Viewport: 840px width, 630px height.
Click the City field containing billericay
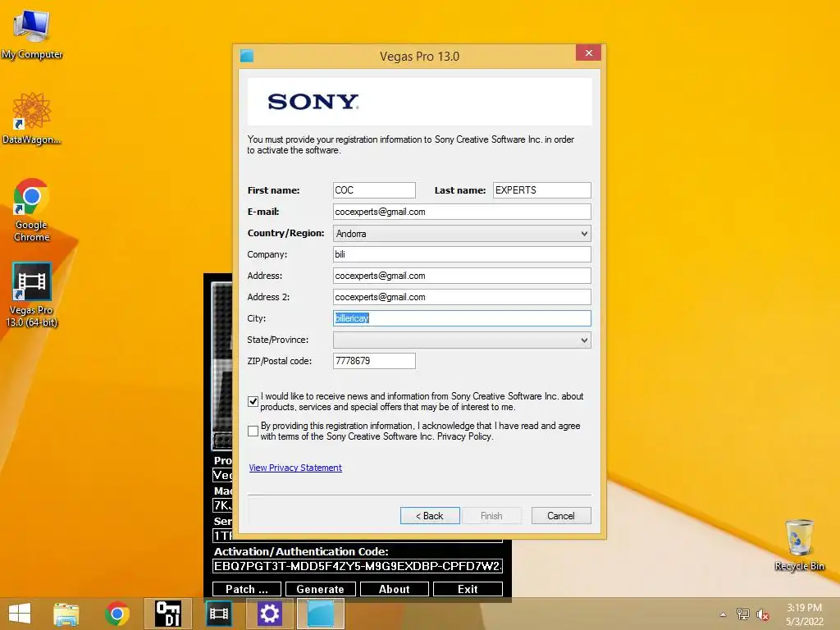pos(462,318)
